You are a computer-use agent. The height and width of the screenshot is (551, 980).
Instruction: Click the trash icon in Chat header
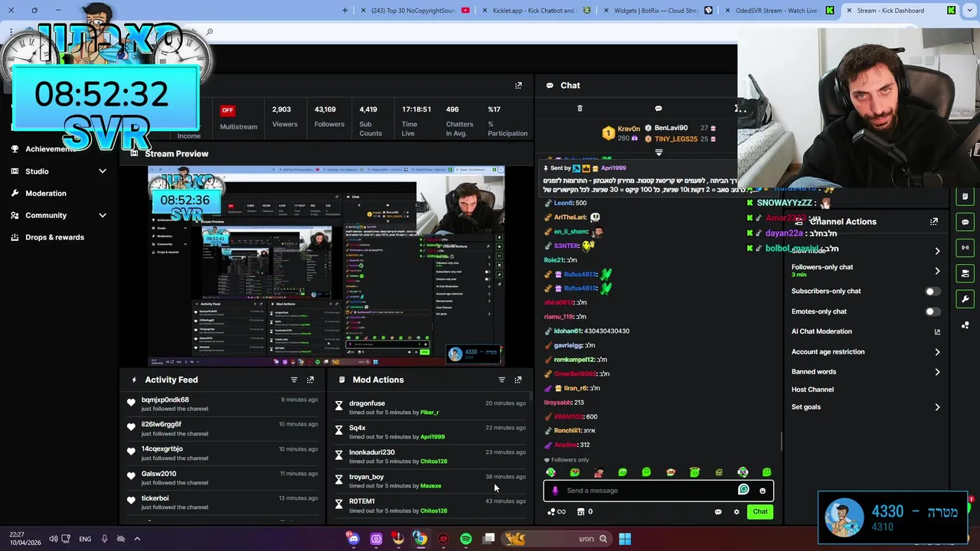point(580,109)
